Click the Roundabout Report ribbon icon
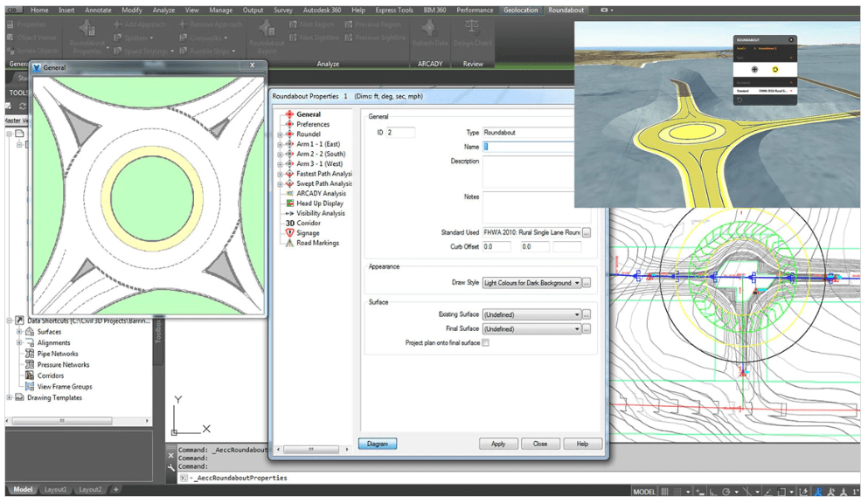 pyautogui.click(x=267, y=27)
